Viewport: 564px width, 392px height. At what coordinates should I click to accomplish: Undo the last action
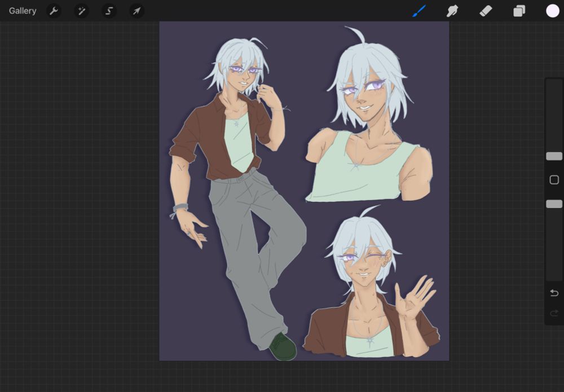(554, 293)
